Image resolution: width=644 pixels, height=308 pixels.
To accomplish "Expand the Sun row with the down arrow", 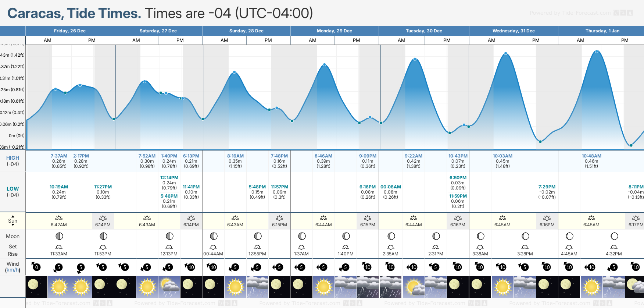I will 13,225.
